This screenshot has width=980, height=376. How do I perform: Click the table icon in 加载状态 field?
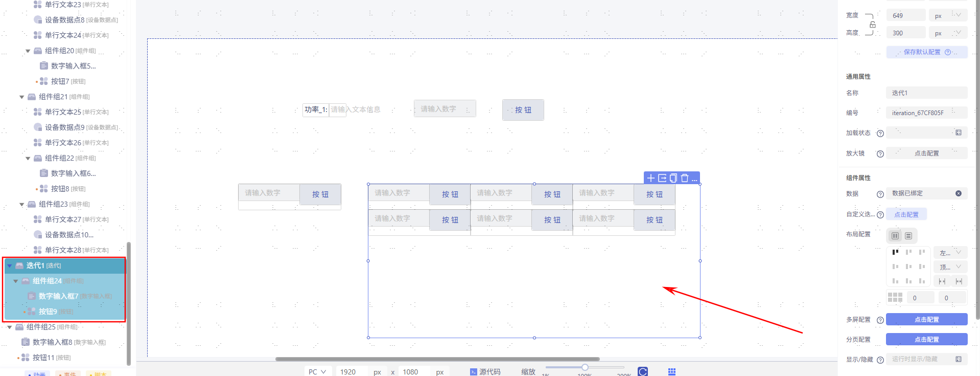pyautogui.click(x=959, y=132)
